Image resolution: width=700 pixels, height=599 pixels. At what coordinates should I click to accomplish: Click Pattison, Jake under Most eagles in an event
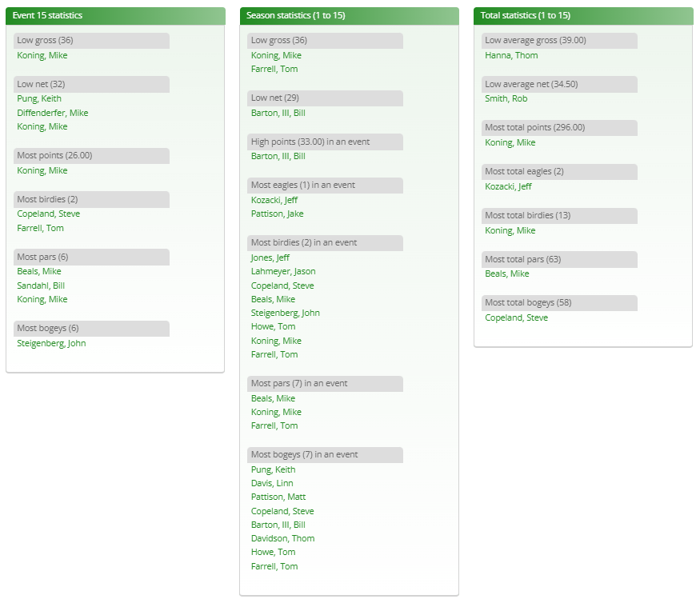click(x=278, y=214)
